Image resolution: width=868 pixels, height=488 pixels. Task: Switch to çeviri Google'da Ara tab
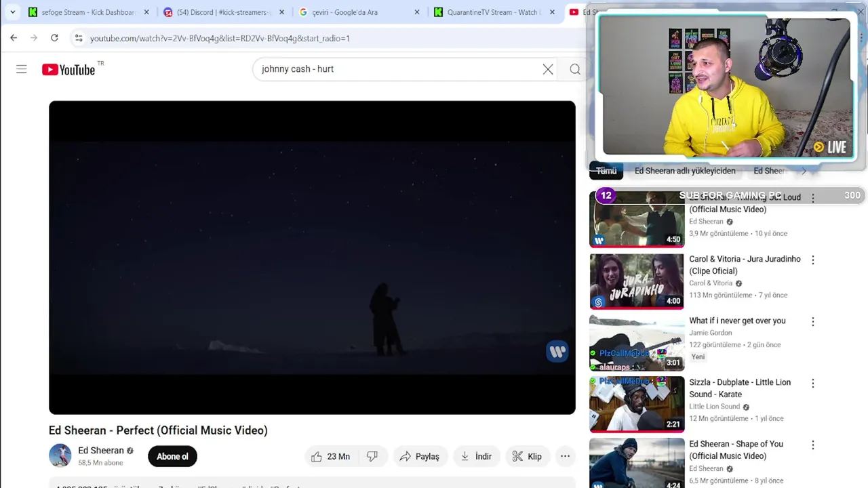359,12
